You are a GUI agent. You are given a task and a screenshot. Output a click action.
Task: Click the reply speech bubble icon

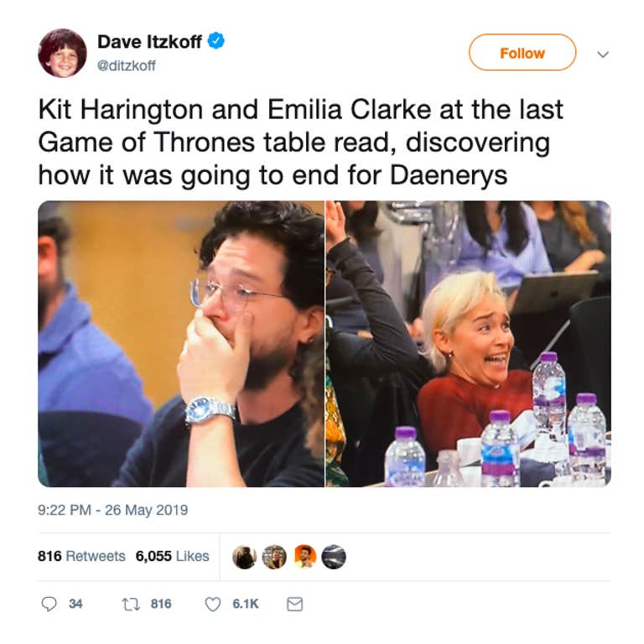tap(49, 604)
